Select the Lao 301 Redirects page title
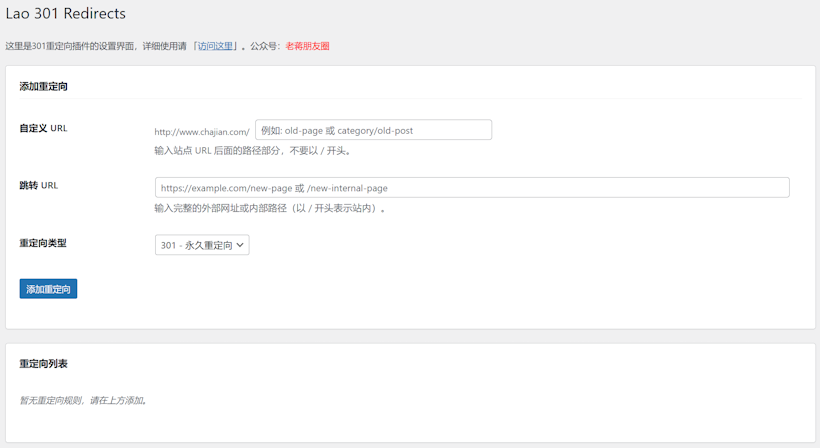This screenshot has width=820, height=448. pos(65,14)
